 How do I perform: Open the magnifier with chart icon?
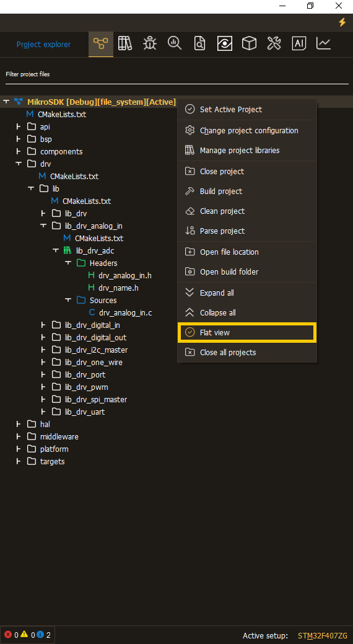(175, 43)
